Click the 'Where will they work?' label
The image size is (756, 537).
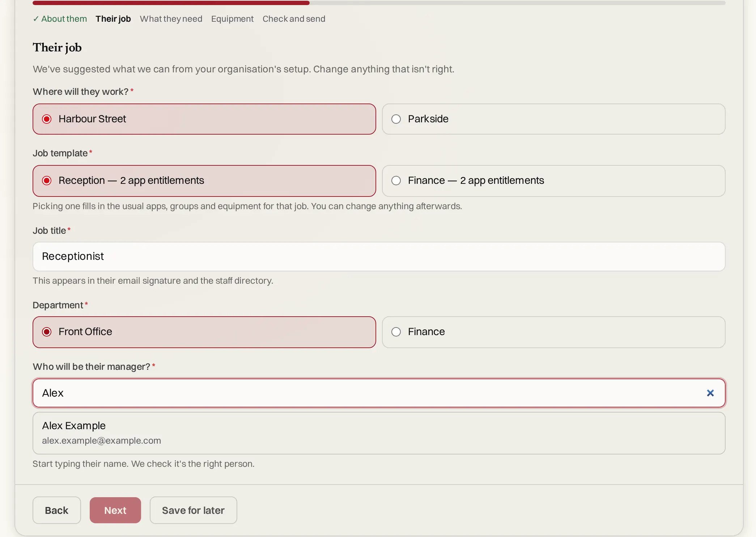[81, 92]
